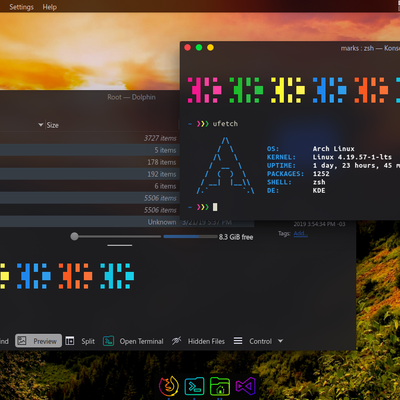Open the Control hamburger menu icon
The height and width of the screenshot is (400, 400).
coord(238,341)
